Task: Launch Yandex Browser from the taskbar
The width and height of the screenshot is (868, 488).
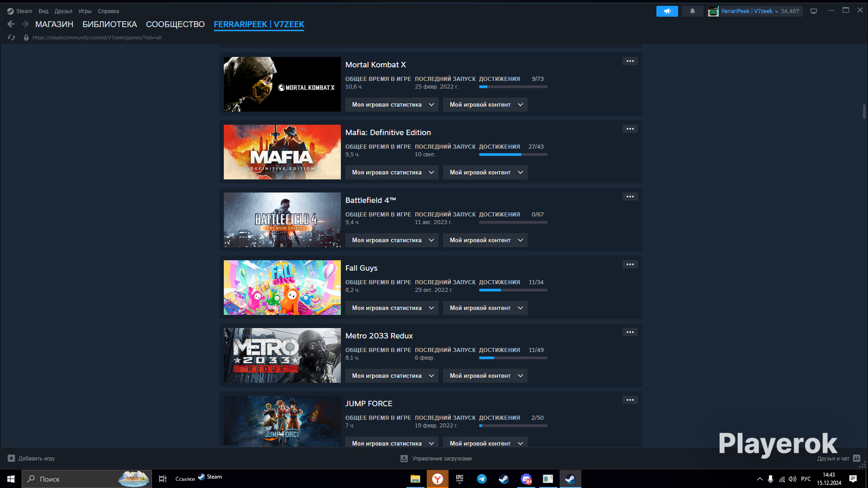Action: point(437,479)
